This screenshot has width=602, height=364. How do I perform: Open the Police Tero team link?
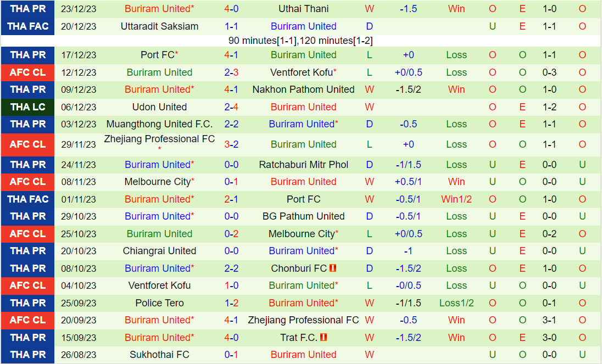click(159, 303)
